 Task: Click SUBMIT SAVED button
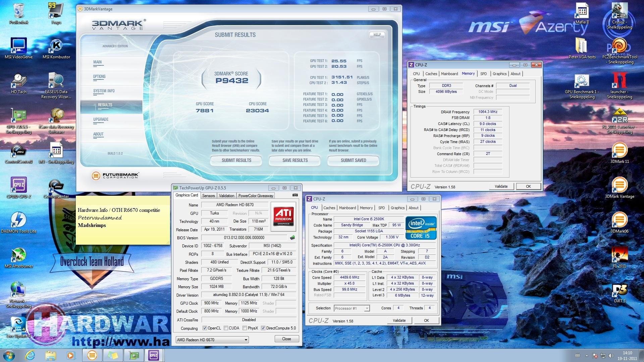pos(353,161)
